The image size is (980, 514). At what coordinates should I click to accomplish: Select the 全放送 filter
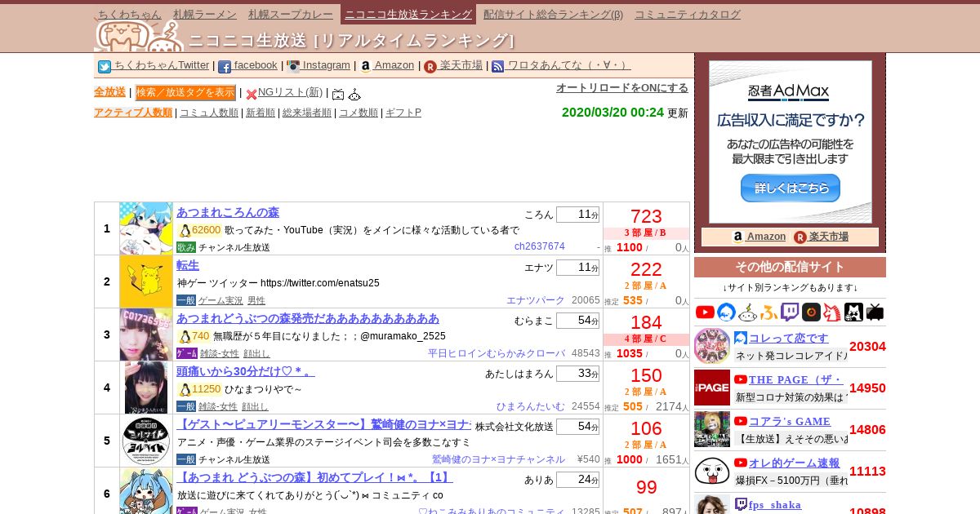(x=109, y=92)
